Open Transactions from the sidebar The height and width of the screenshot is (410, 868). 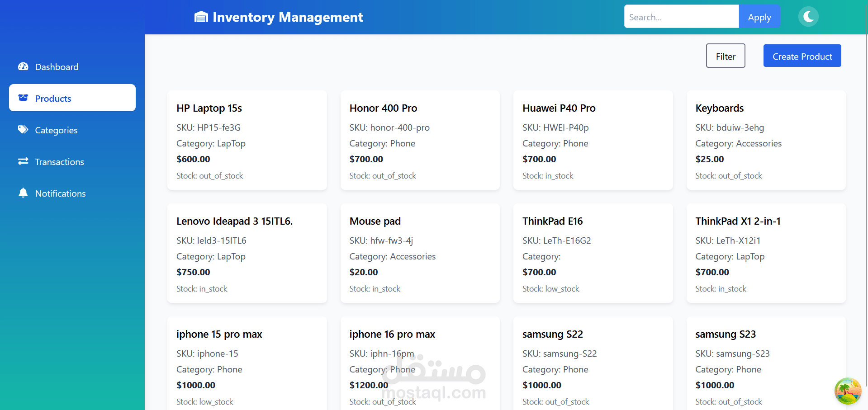tap(72, 162)
